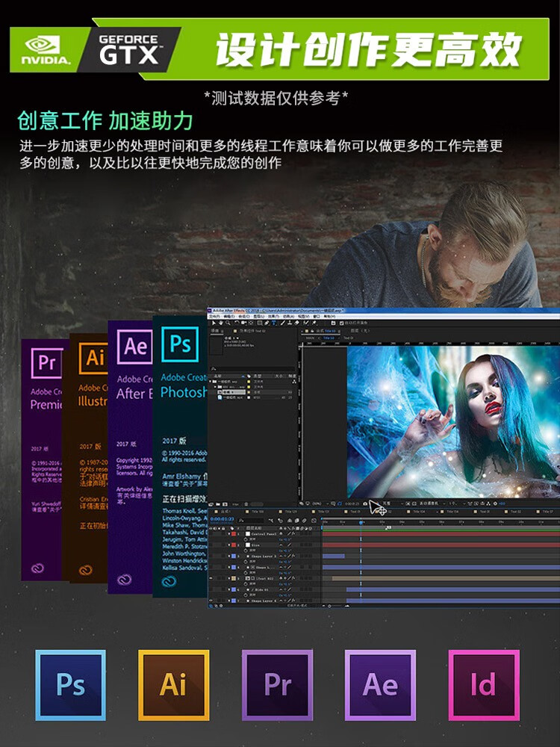This screenshot has width=560, height=747.
Task: Select the Brush tool in After Effects toolbar
Action: [282, 323]
